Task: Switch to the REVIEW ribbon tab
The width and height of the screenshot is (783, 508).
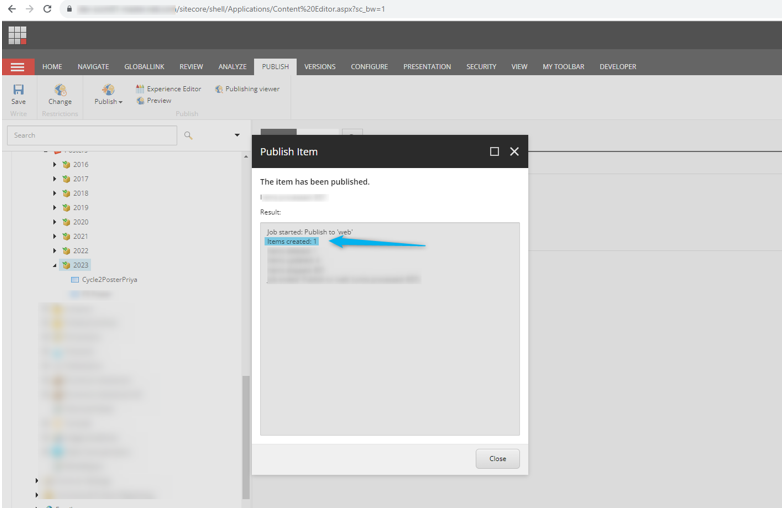Action: pos(191,67)
